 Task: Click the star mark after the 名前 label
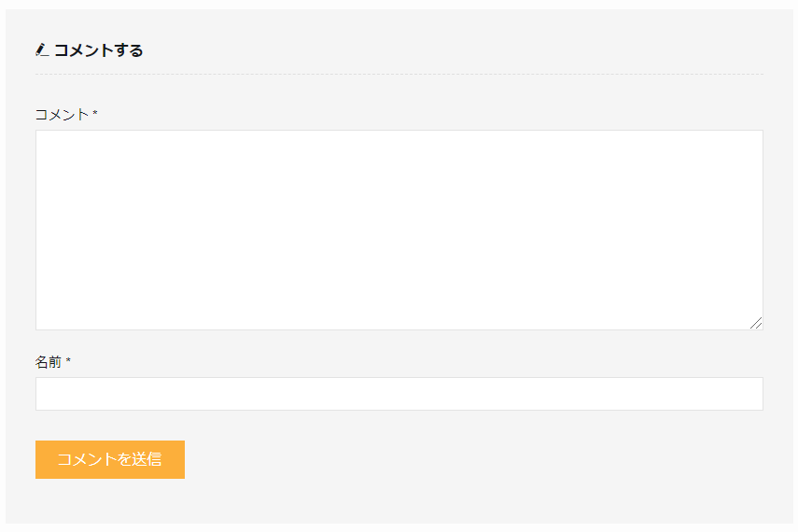[68, 362]
